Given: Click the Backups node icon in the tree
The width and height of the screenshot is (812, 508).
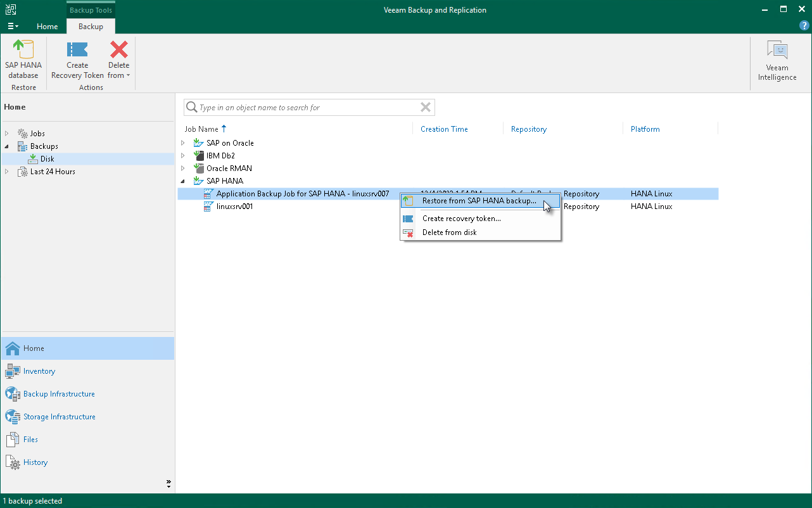Looking at the screenshot, I should click(x=23, y=146).
